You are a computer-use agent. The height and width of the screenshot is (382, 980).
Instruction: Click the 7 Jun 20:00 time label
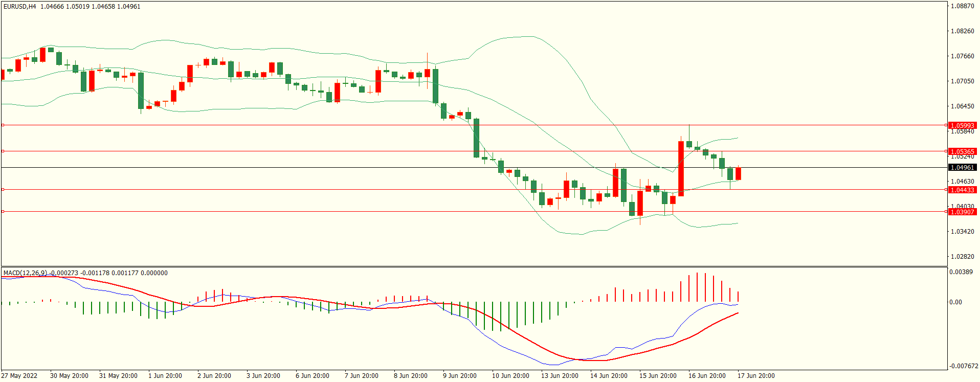[x=362, y=376]
